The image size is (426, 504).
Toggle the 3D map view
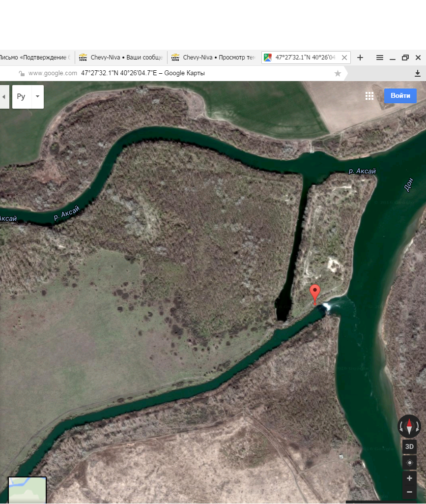tap(409, 446)
